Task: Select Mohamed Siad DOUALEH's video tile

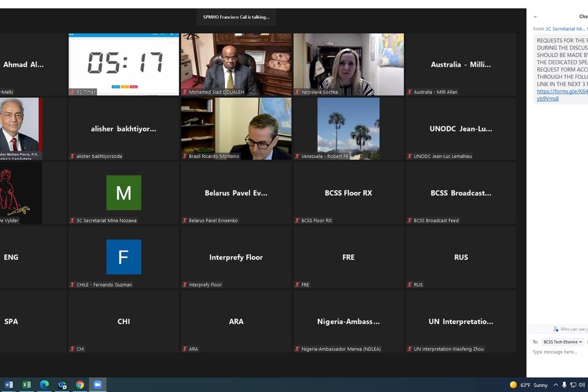Action: click(236, 64)
